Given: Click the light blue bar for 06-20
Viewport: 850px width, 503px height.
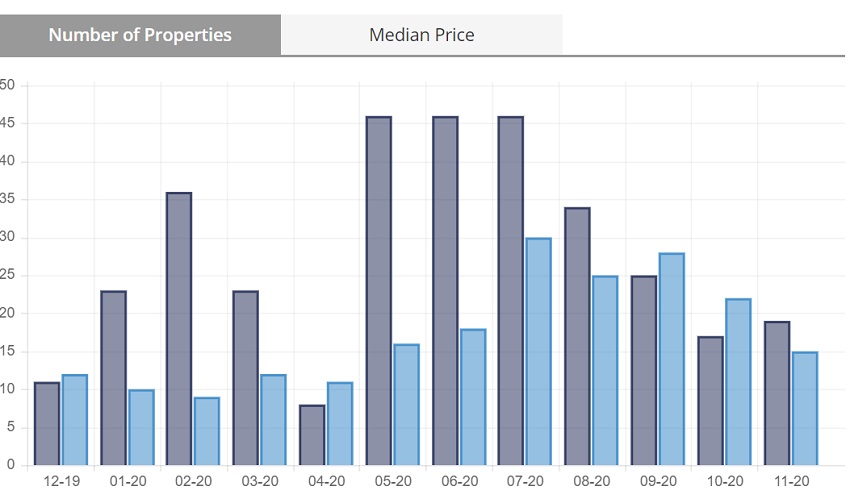Looking at the screenshot, I should (x=473, y=397).
